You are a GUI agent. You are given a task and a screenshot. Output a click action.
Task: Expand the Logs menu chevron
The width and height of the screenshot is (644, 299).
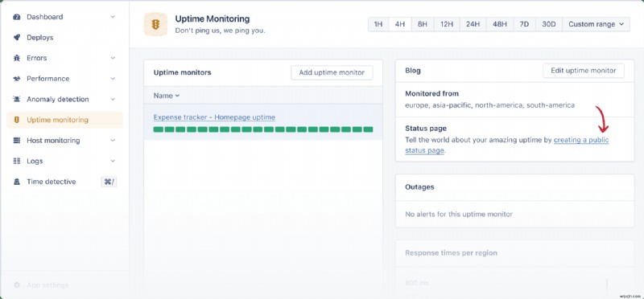tap(113, 161)
